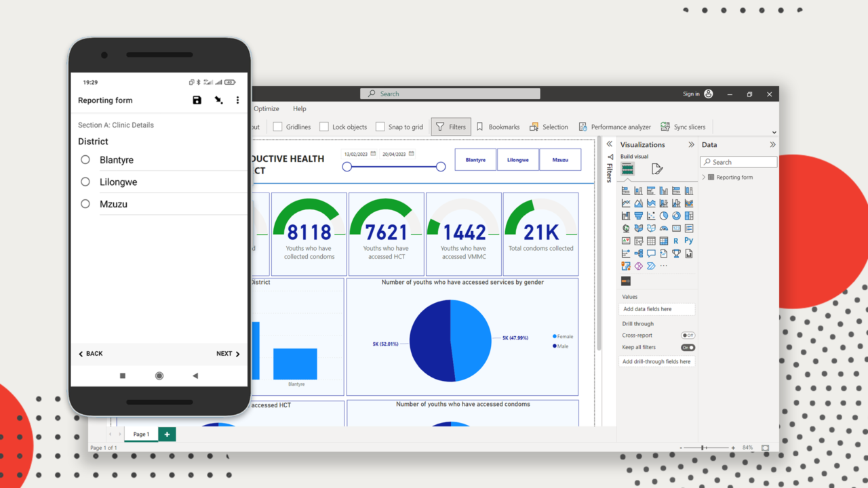The height and width of the screenshot is (488, 868).
Task: Select the Blantyre radio button
Action: [85, 160]
